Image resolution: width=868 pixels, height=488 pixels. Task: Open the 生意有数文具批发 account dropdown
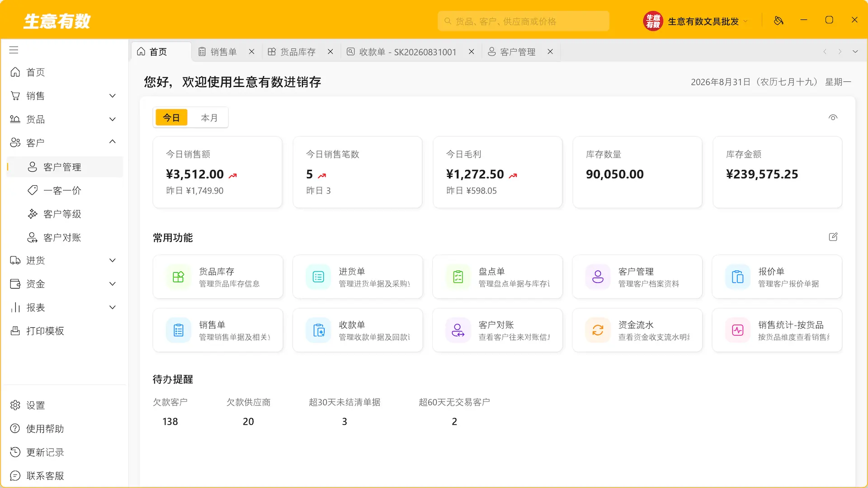coord(695,21)
